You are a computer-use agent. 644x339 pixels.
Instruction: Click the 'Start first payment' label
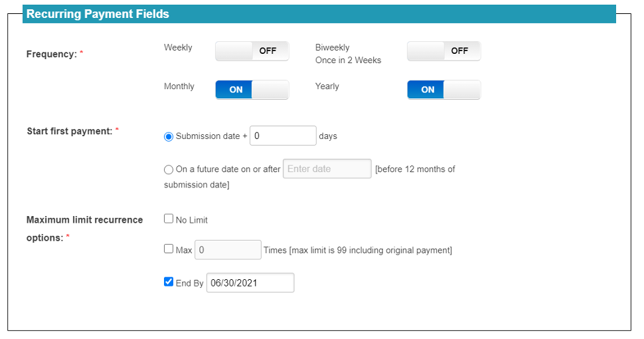pyautogui.click(x=70, y=131)
